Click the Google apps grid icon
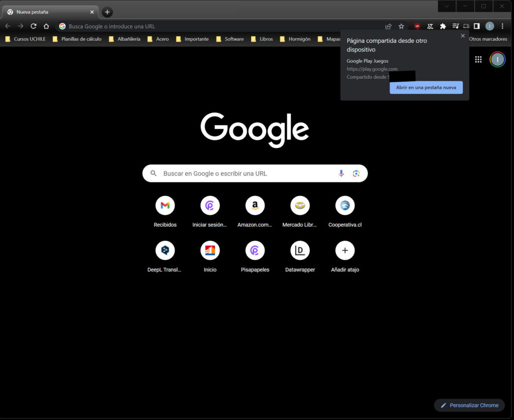The image size is (514, 420). (x=478, y=59)
